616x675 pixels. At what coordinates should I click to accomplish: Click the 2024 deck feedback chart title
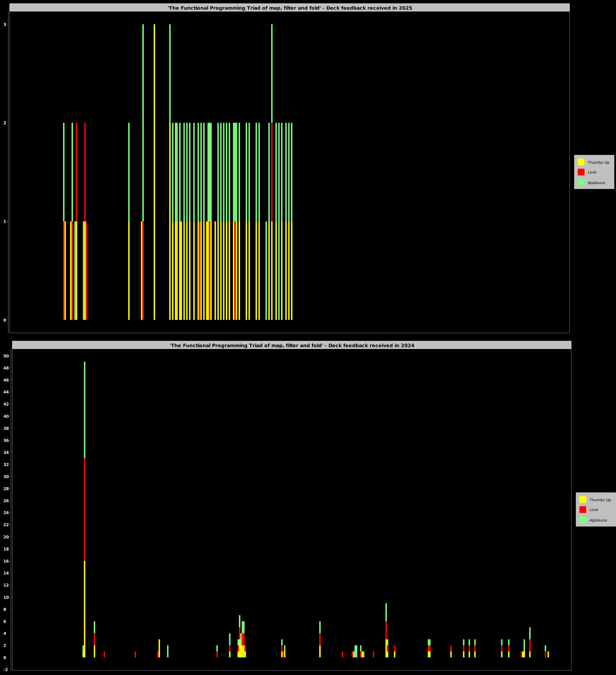292,345
